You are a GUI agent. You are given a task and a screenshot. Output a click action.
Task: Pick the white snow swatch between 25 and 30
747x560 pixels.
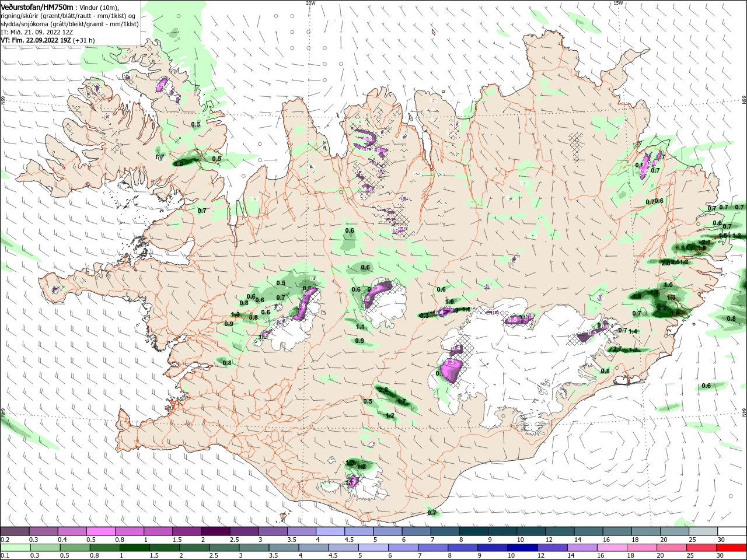(704, 531)
